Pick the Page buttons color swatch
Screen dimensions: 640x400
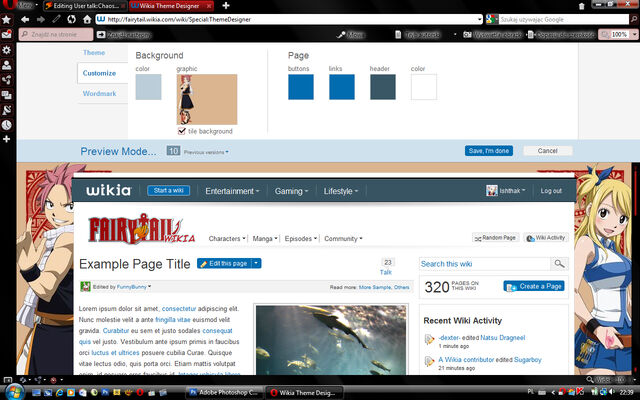pos(301,87)
